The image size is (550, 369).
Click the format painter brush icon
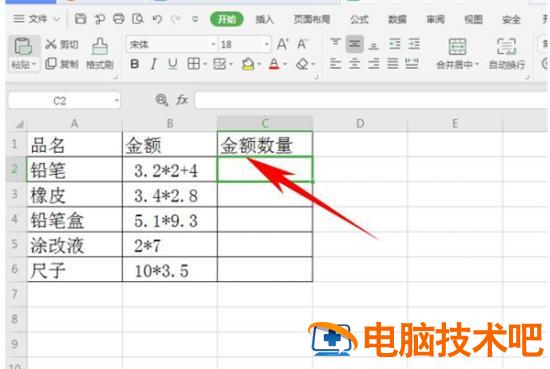[x=100, y=46]
